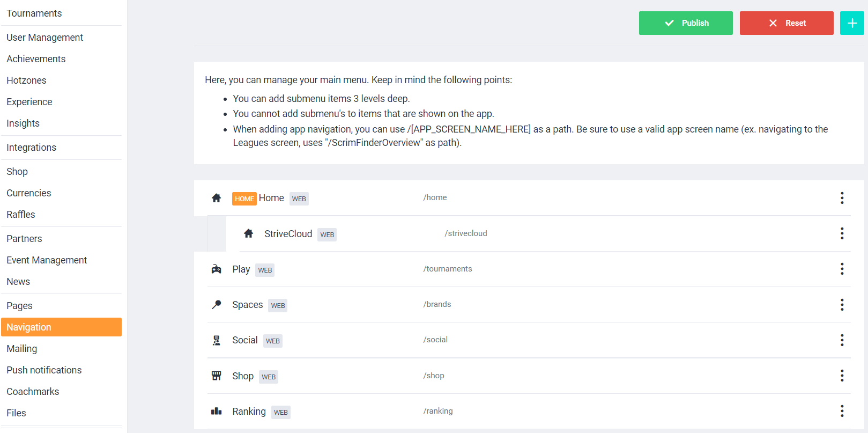The width and height of the screenshot is (868, 433).
Task: Click the Spaces row icon
Action: pyautogui.click(x=216, y=305)
